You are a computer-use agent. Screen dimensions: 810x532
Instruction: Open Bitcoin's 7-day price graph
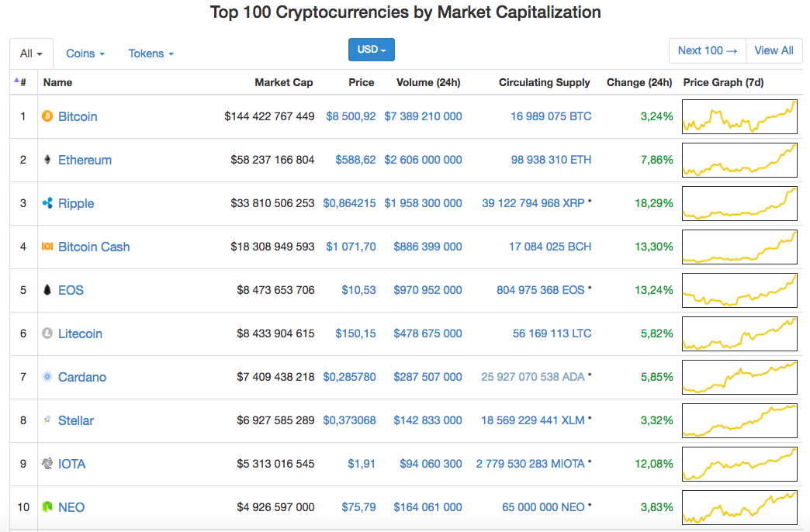[739, 116]
